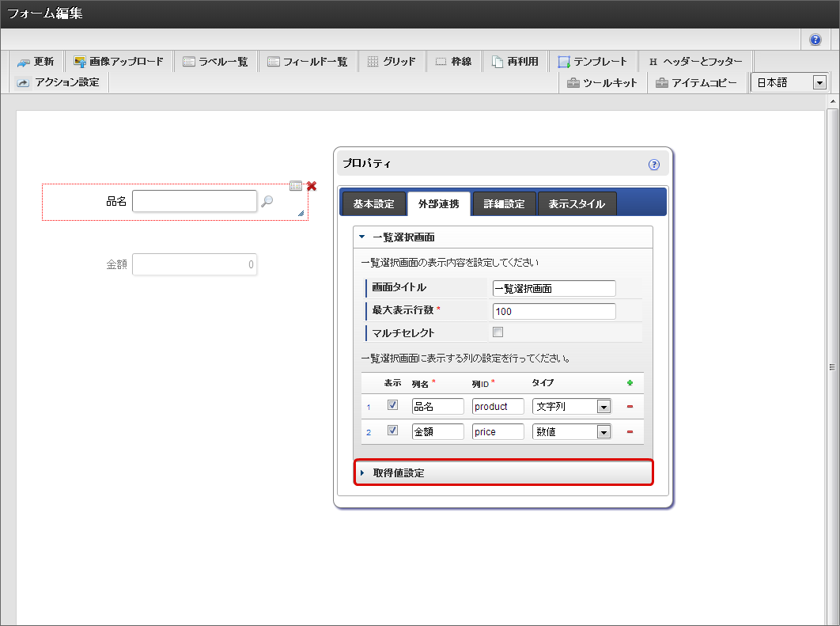The image size is (840, 626).
Task: Switch to the 基本設定 tab
Action: pyautogui.click(x=373, y=203)
